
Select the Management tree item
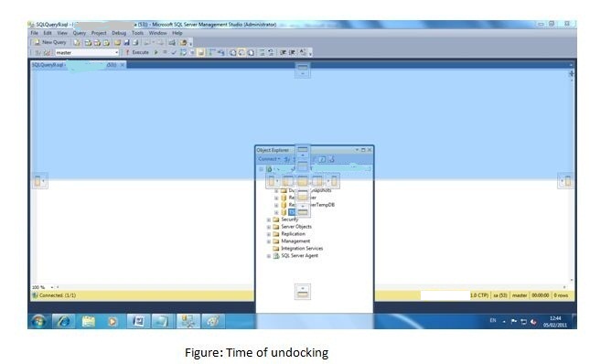pyautogui.click(x=295, y=241)
